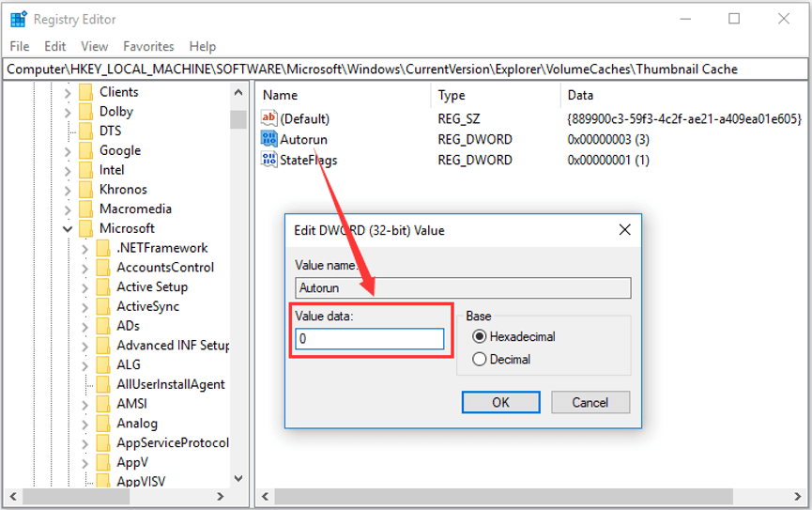Expand the Intel tree node

pos(68,170)
